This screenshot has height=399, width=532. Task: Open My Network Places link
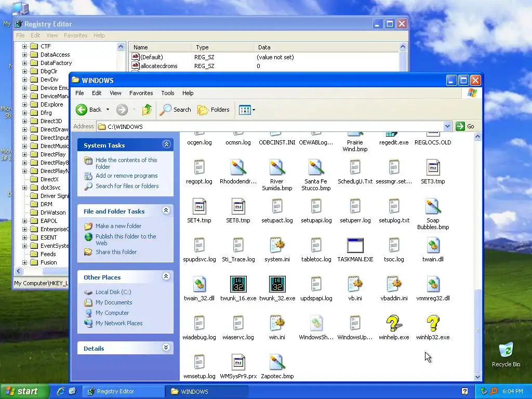[119, 323]
